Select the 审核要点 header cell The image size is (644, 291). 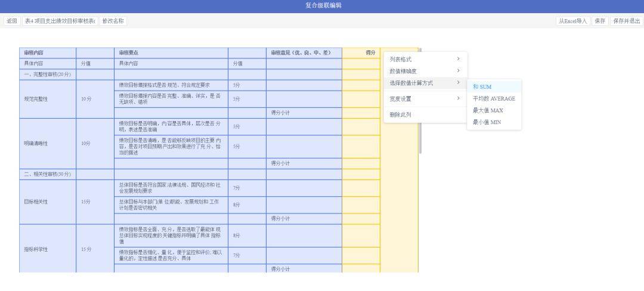click(171, 53)
